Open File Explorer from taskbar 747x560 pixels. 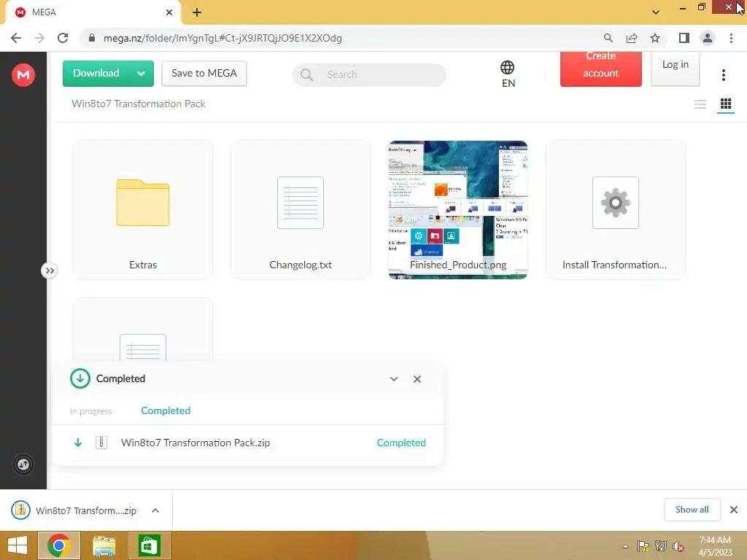pos(104,545)
